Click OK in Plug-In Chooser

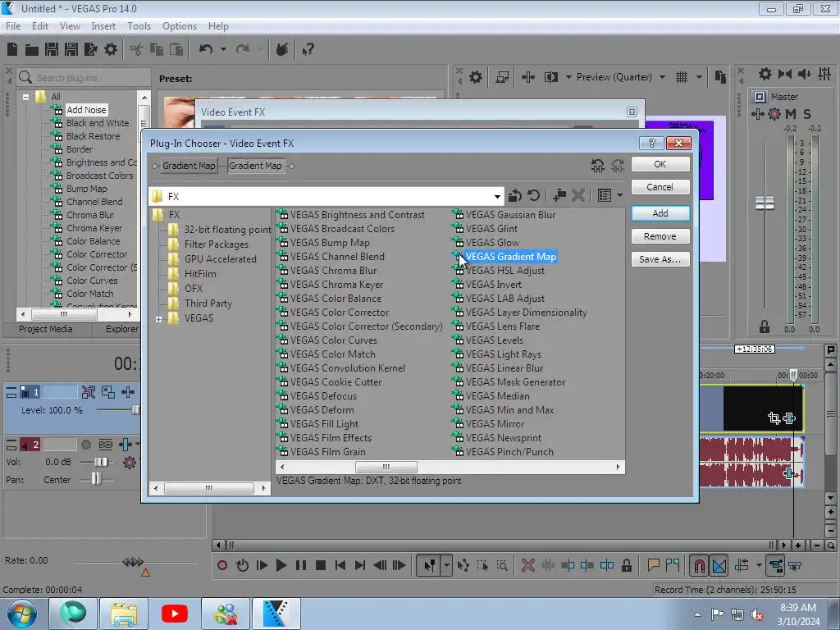(x=660, y=164)
